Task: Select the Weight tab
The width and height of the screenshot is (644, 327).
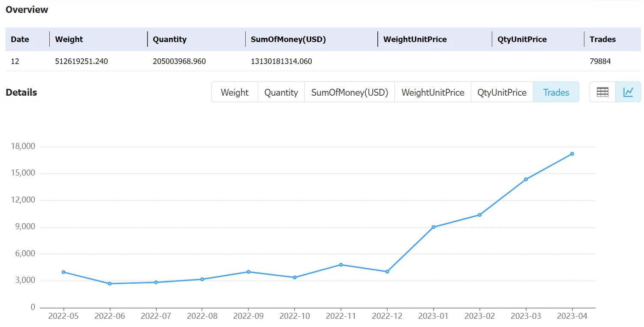Action: [x=235, y=92]
